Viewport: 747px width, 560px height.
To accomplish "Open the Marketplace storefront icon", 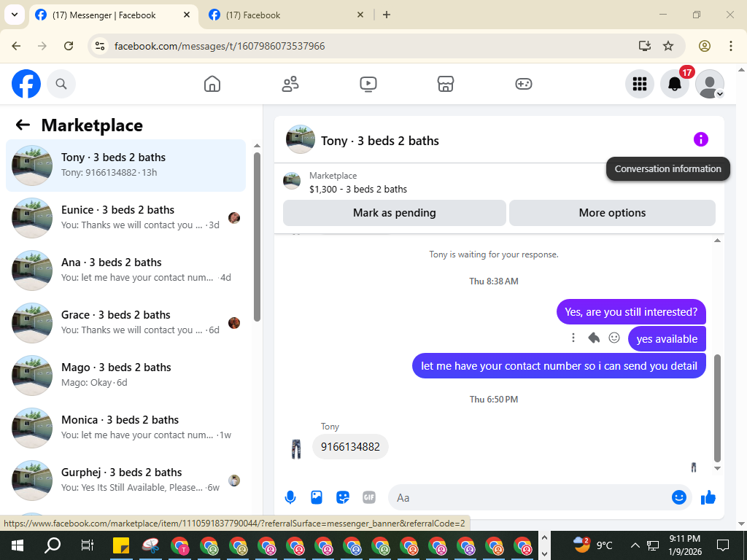I will click(446, 84).
